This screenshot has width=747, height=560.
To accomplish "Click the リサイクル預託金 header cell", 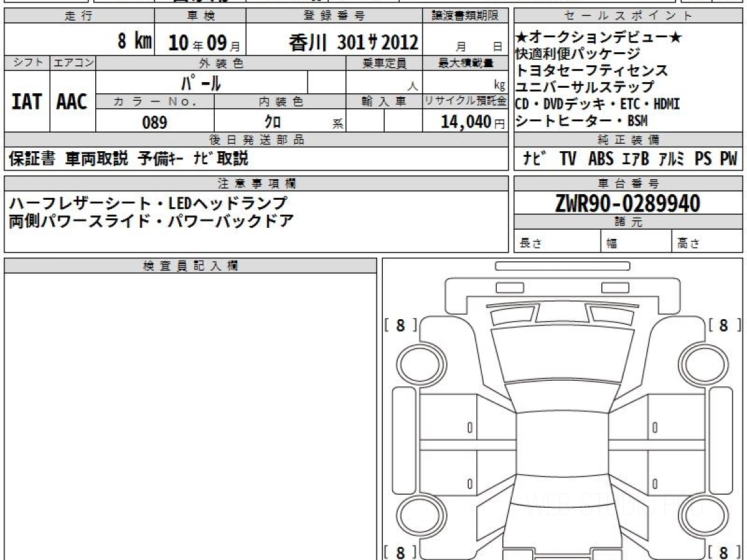I will point(466,101).
